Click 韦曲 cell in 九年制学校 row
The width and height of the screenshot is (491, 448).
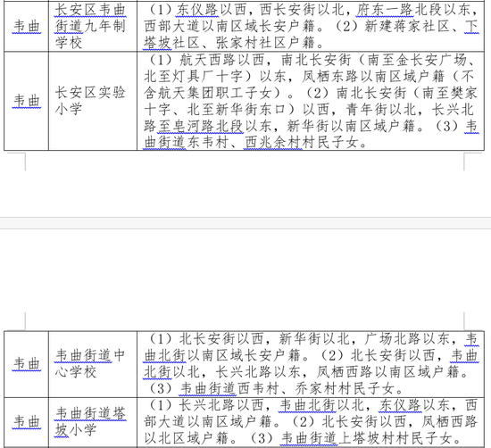coord(26,26)
